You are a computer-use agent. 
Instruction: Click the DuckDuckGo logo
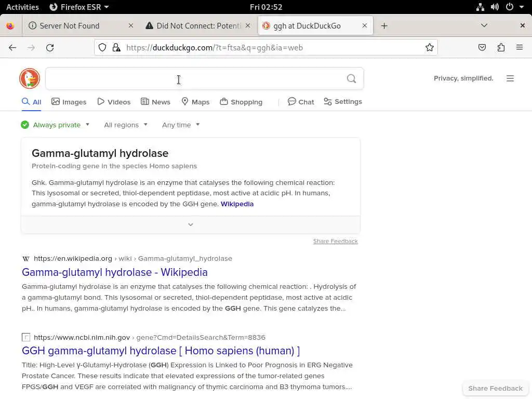(x=30, y=78)
